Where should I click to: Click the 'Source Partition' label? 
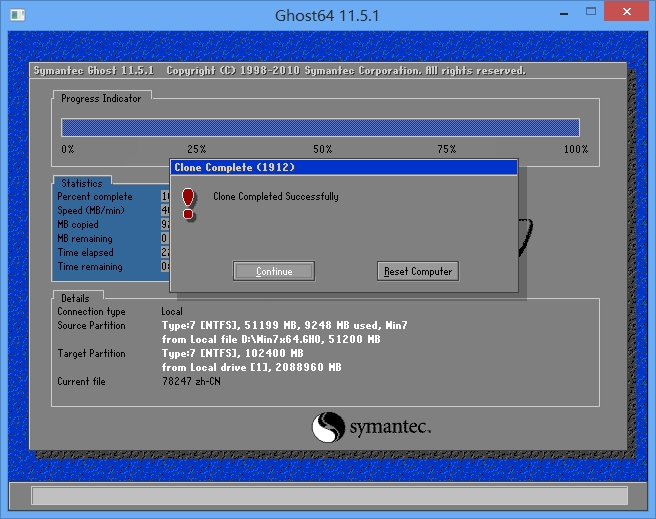(91, 325)
